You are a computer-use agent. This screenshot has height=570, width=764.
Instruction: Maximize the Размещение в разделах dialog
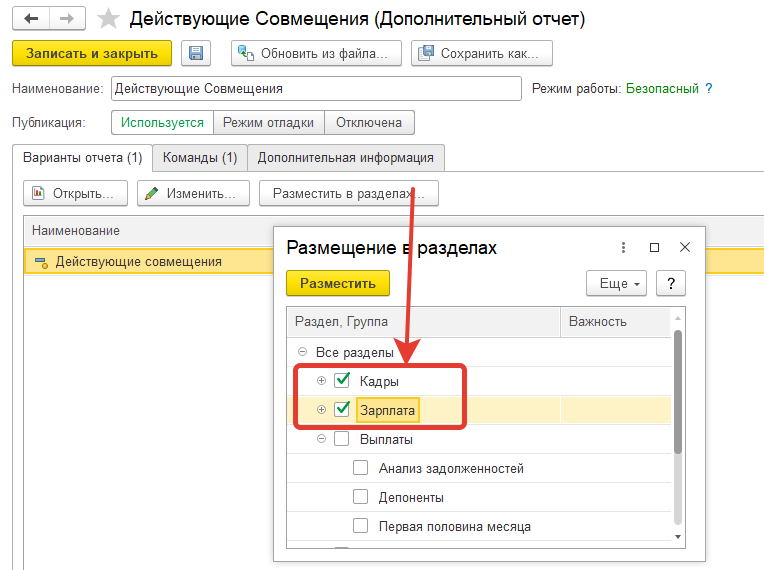pyautogui.click(x=654, y=247)
